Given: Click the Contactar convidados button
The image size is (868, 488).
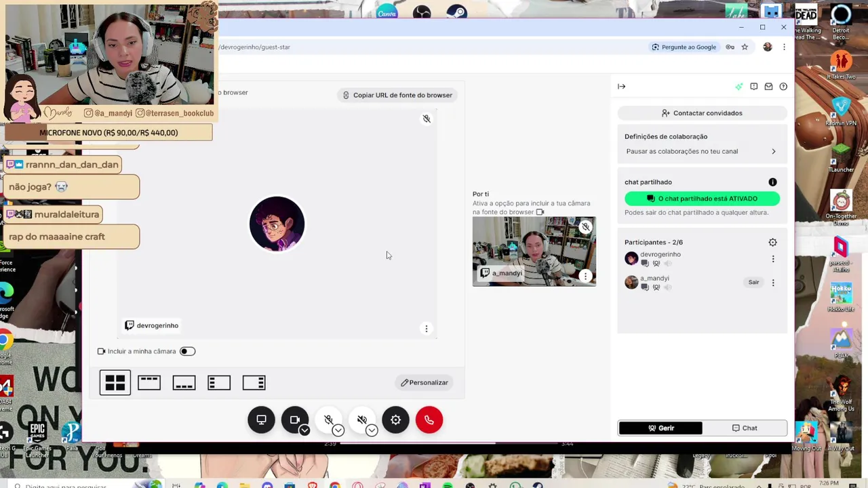Looking at the screenshot, I should pos(702,113).
